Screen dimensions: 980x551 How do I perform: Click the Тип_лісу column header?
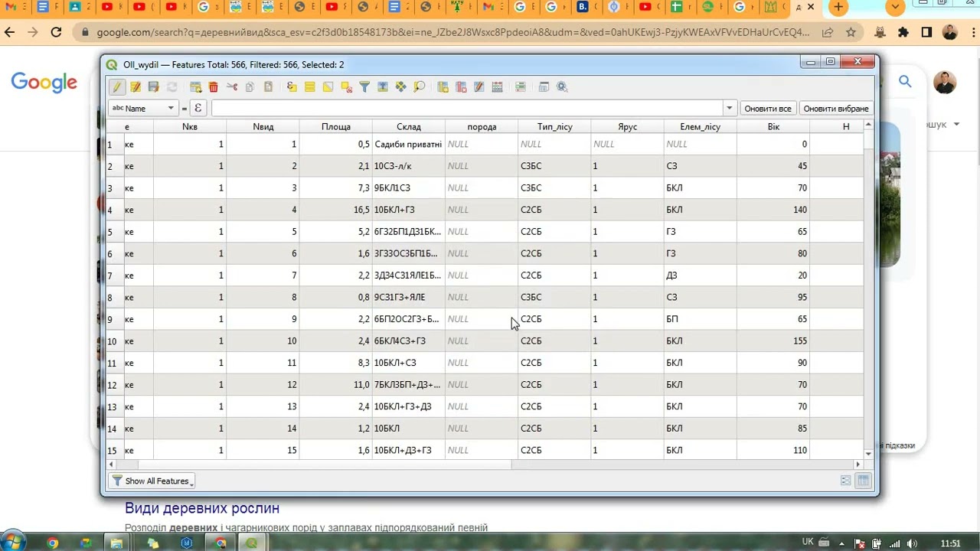[554, 127]
